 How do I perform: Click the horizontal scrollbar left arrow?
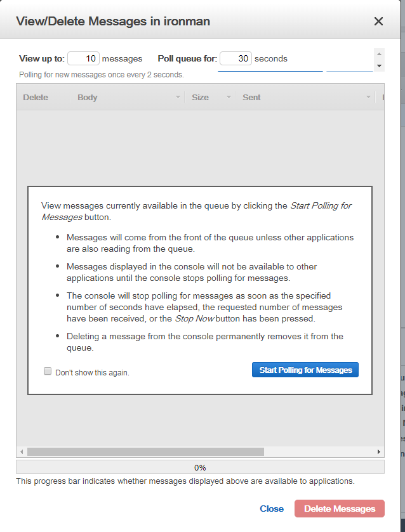point(22,452)
